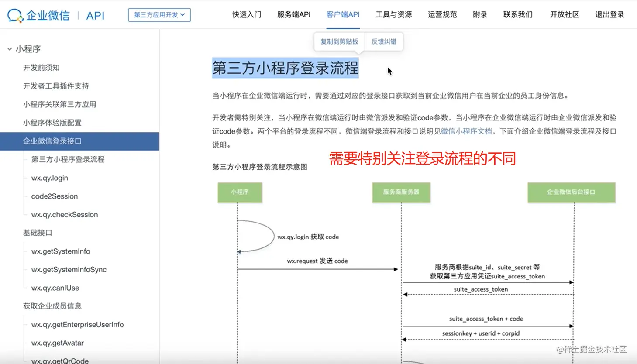Image resolution: width=637 pixels, height=364 pixels.
Task: Go to 开放社区
Action: [x=565, y=15]
